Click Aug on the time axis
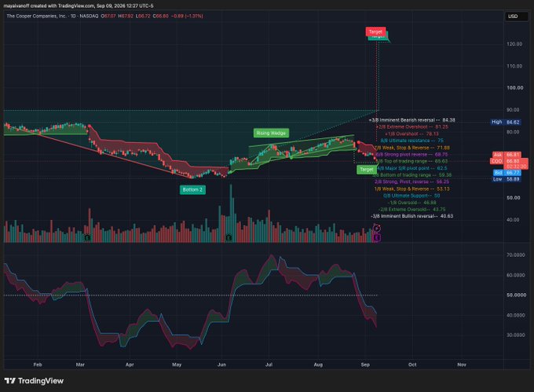This screenshot has height=392, width=534. (x=318, y=365)
